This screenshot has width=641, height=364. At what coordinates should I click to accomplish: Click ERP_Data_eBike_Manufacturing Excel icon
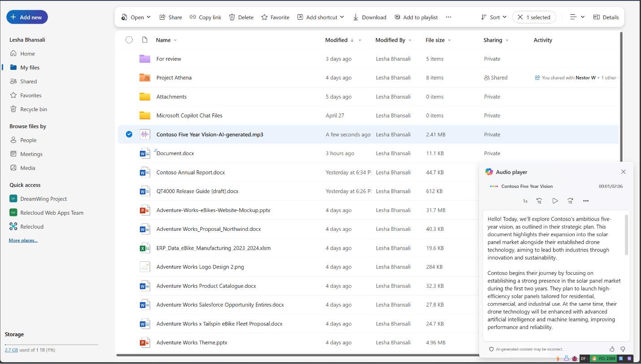click(x=145, y=248)
